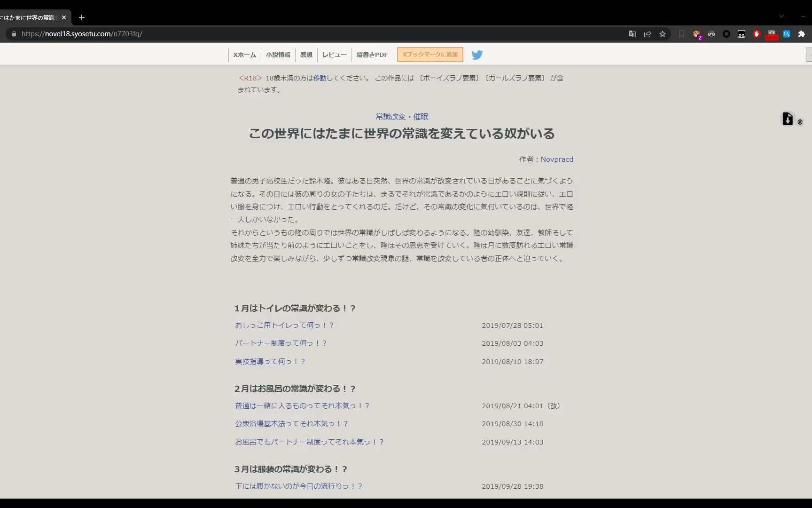Open chapter 下には履かないのが今日の流行りっ！？
Screen dimensions: 812x508
point(299,486)
